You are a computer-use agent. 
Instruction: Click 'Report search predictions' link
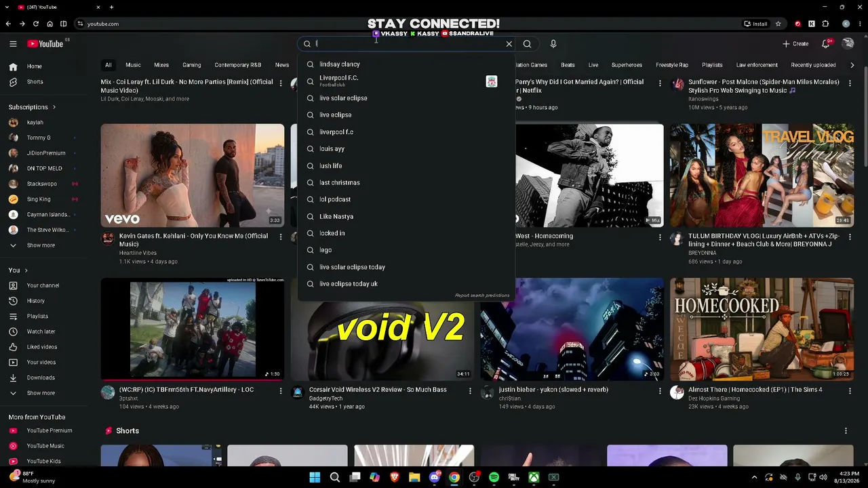482,296
